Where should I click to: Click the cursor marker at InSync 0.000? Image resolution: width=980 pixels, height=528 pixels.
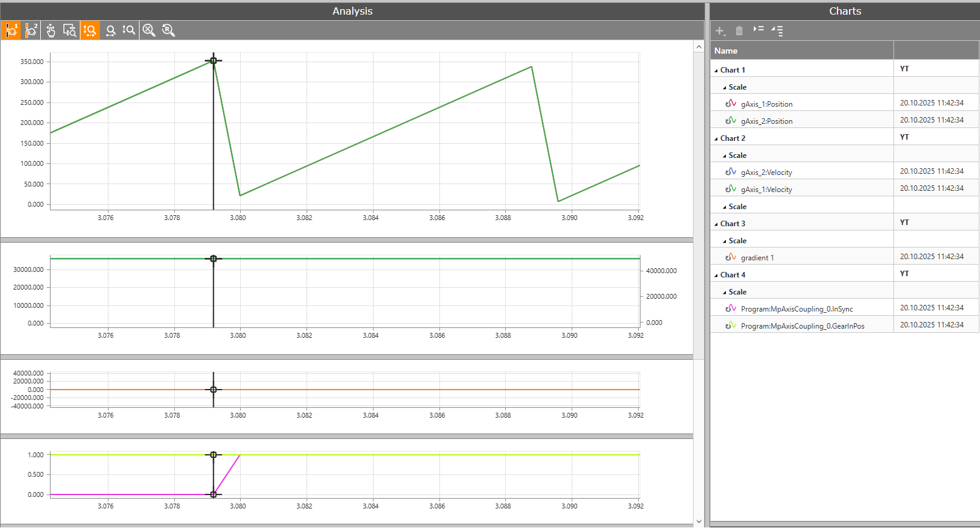point(213,494)
